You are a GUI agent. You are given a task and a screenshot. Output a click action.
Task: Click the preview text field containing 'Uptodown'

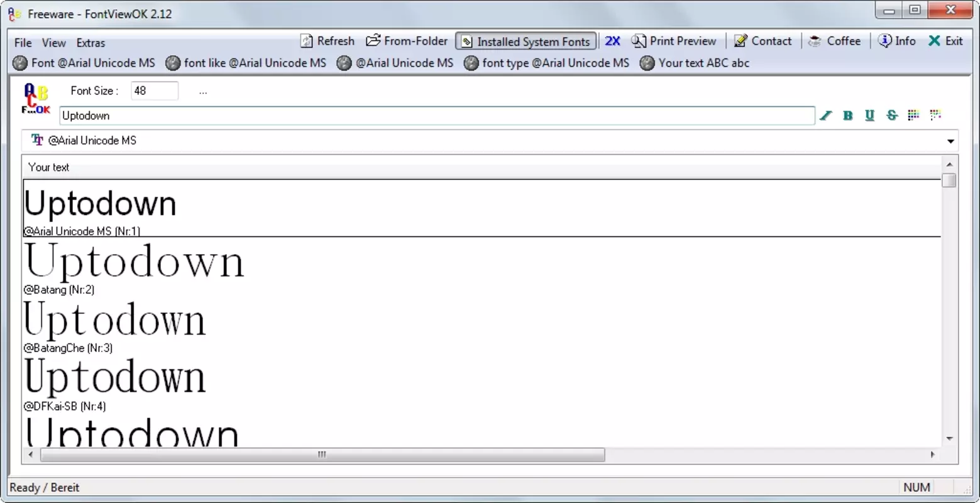pyautogui.click(x=437, y=116)
